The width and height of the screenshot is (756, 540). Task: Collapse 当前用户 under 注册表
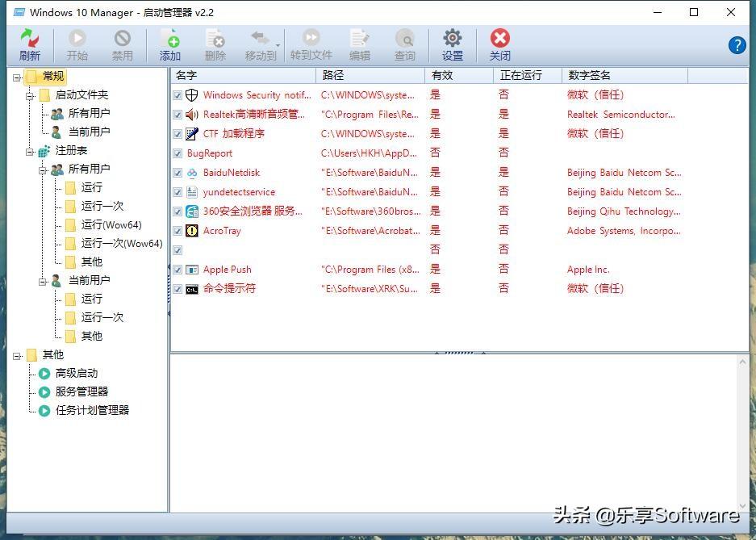43,282
